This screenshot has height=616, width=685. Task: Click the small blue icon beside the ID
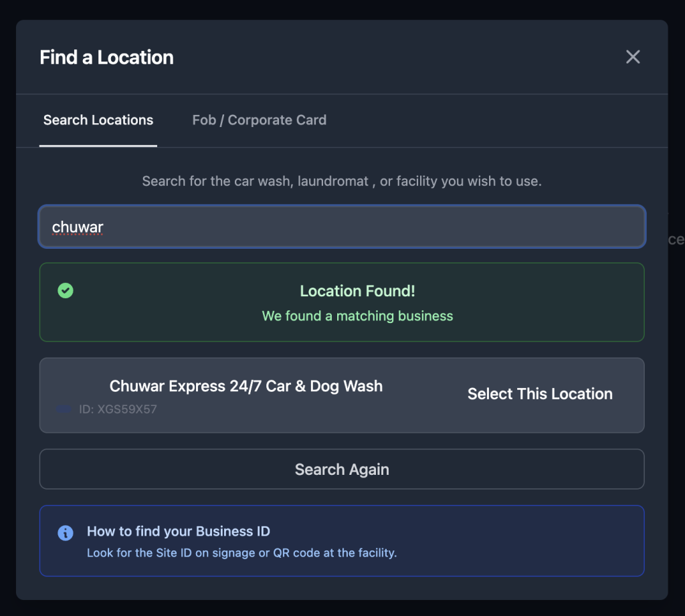pos(64,409)
